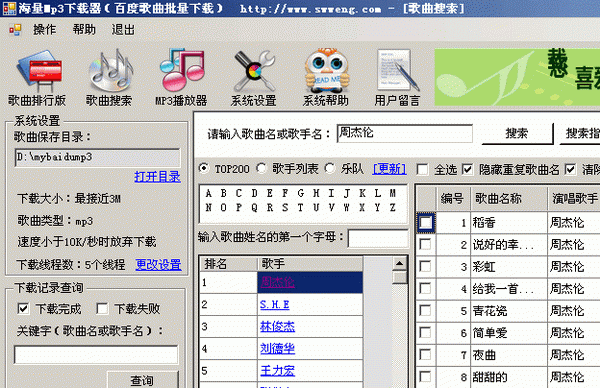Select singer link 周杰伦
The image size is (600, 388).
[278, 282]
